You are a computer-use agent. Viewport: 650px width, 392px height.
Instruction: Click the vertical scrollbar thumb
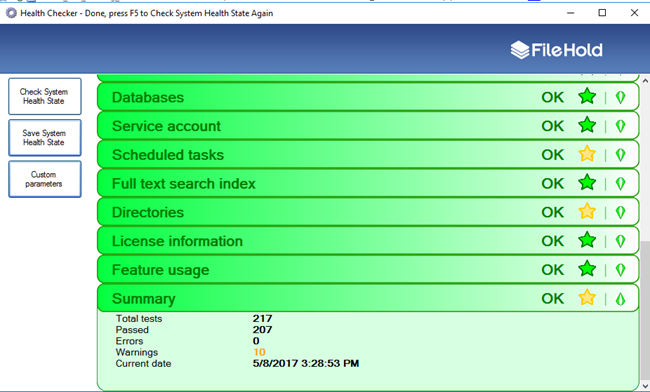click(645, 310)
